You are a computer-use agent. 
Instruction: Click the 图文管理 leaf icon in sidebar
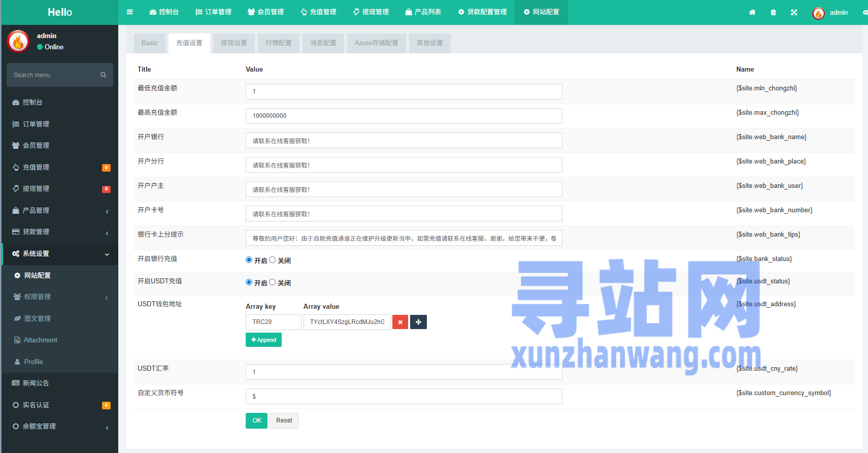17,318
